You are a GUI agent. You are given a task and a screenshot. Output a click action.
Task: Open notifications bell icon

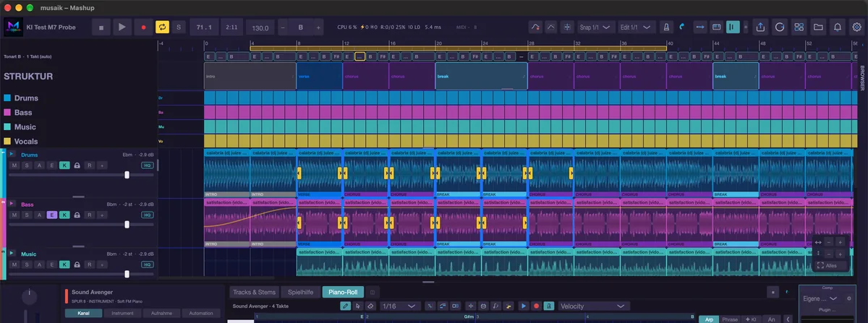point(838,27)
